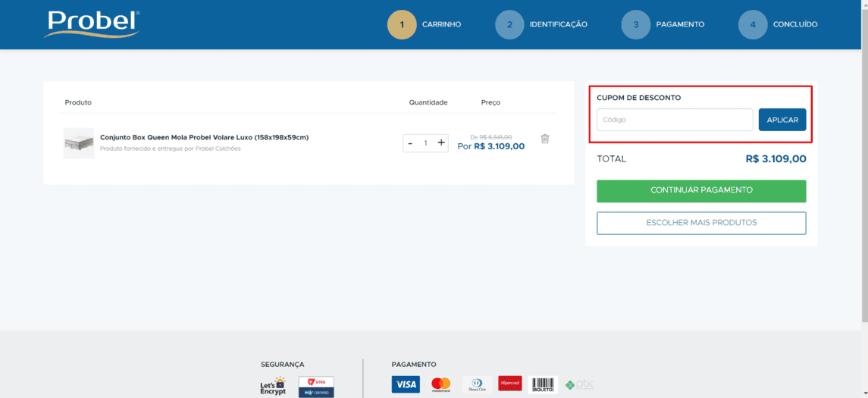Go to step 3 Pagamento

coord(663,25)
